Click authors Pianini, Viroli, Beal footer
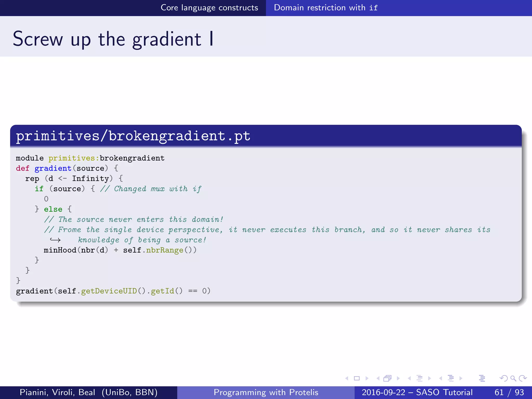The height and width of the screenshot is (399, 532). tap(89, 393)
